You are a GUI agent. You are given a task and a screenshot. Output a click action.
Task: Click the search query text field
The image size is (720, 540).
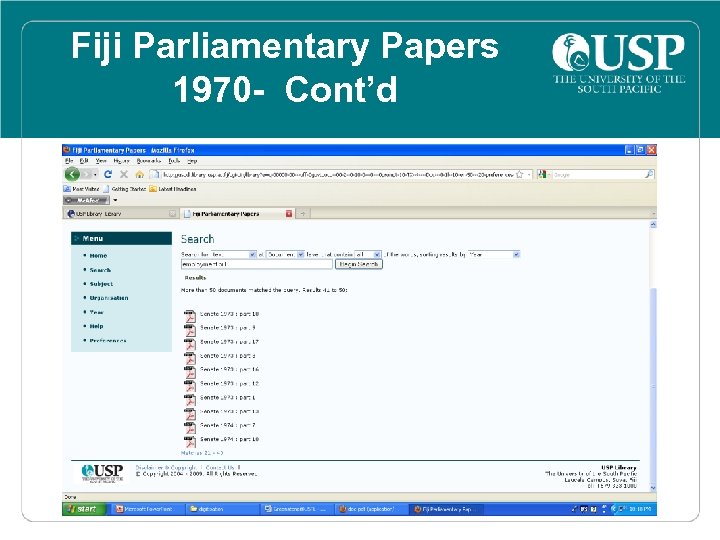click(256, 264)
